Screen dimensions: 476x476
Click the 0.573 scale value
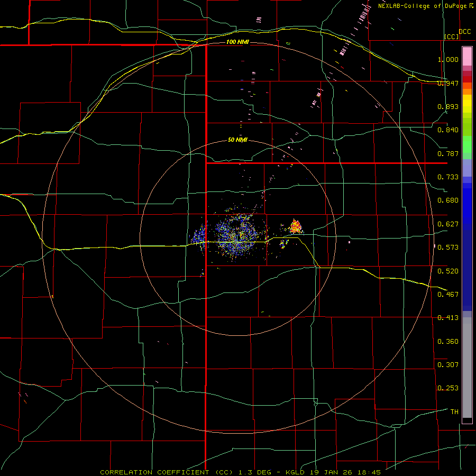click(x=448, y=248)
